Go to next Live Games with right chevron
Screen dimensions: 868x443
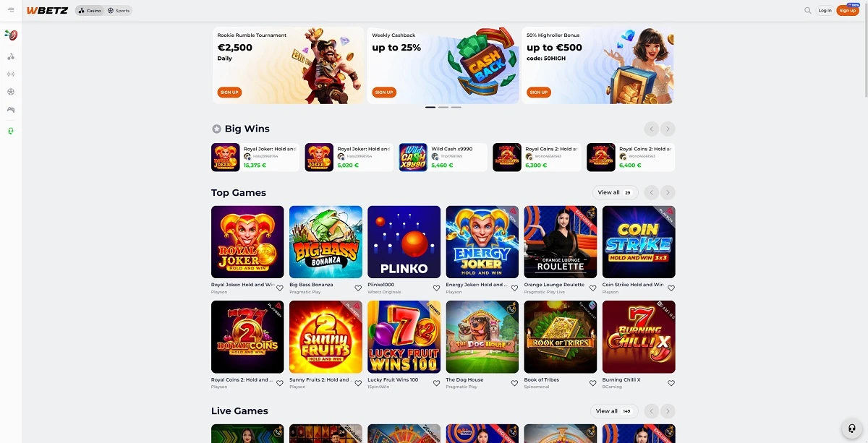[x=668, y=410]
